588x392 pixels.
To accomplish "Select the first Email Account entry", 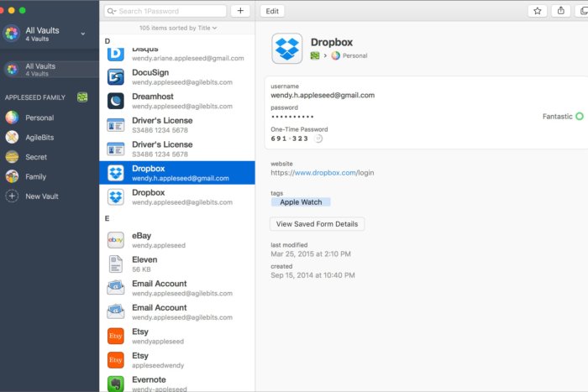I will 177,288.
